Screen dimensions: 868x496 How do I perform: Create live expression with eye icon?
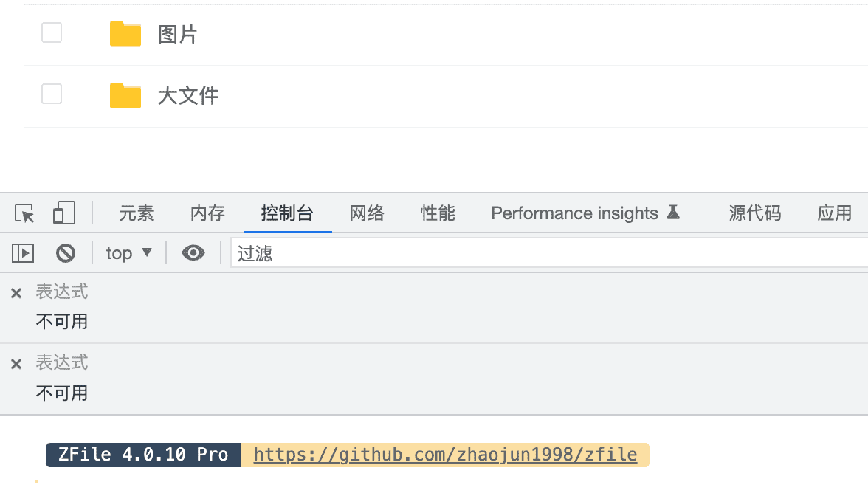[193, 253]
